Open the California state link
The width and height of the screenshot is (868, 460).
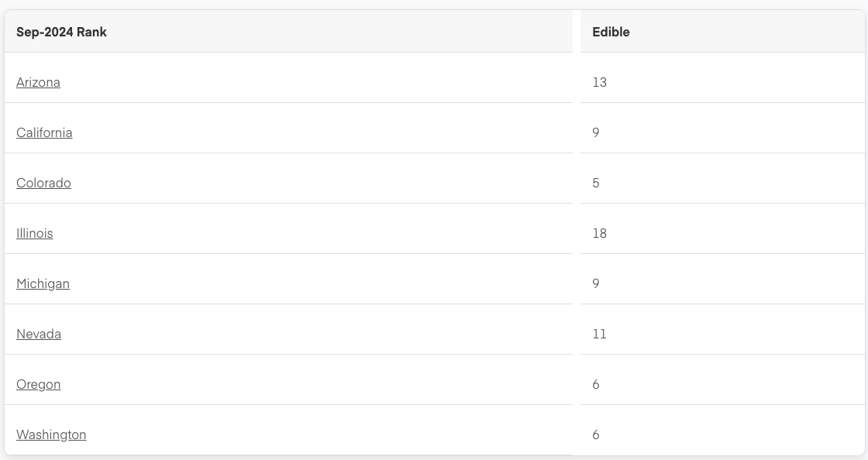(x=44, y=132)
